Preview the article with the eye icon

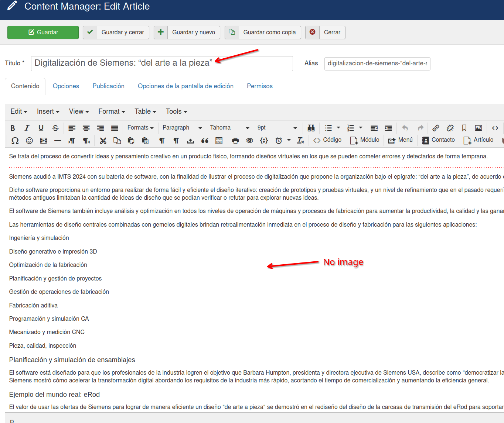[250, 140]
